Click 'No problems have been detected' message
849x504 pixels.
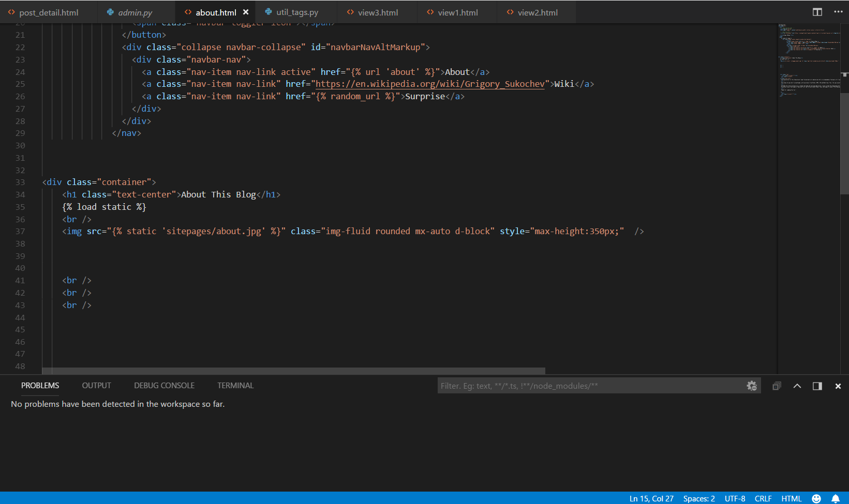point(117,404)
